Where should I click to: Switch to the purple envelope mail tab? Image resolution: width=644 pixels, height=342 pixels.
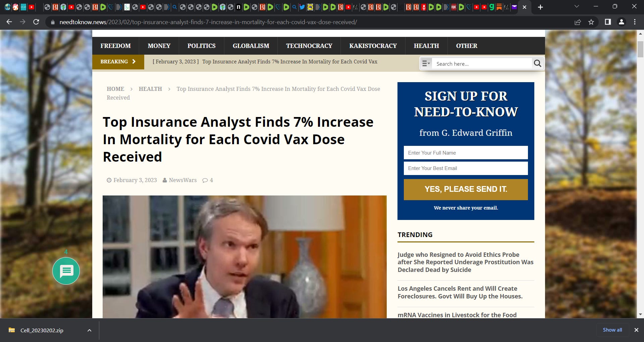tap(514, 7)
